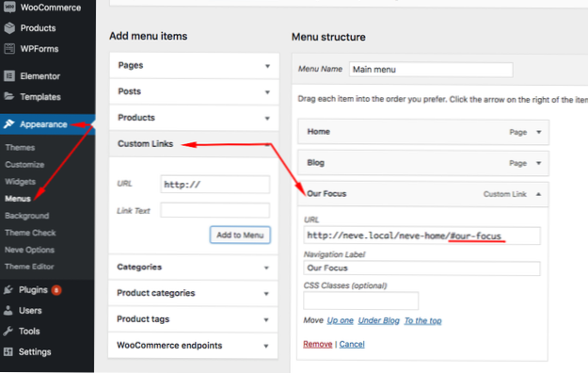Click the Product tags section label
Image resolution: width=588 pixels, height=373 pixels.
143,319
